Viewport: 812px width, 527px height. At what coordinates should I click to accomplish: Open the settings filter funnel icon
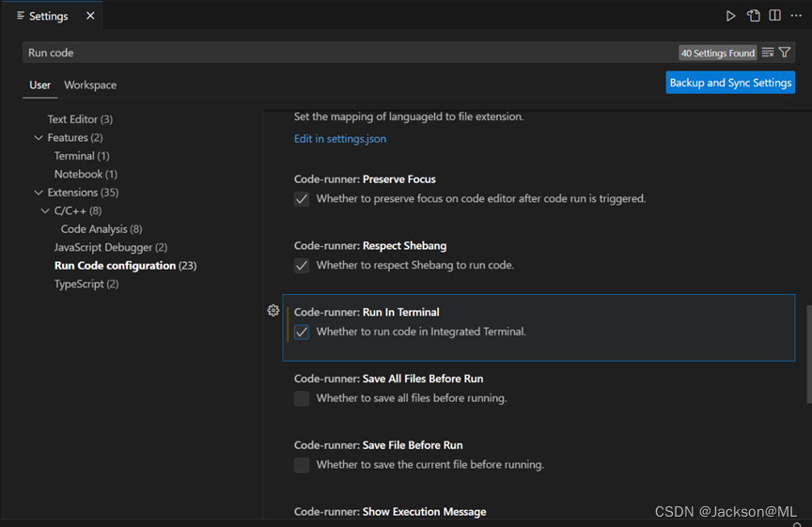tap(785, 53)
